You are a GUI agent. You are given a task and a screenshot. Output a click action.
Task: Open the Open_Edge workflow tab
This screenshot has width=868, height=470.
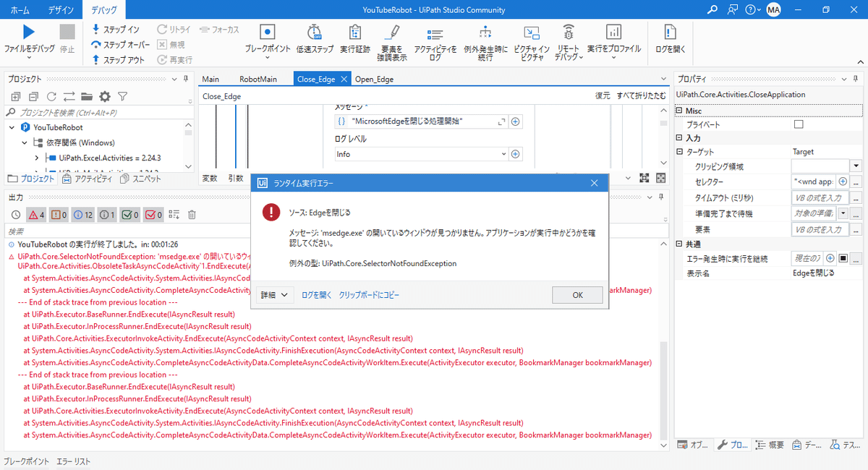pyautogui.click(x=375, y=79)
